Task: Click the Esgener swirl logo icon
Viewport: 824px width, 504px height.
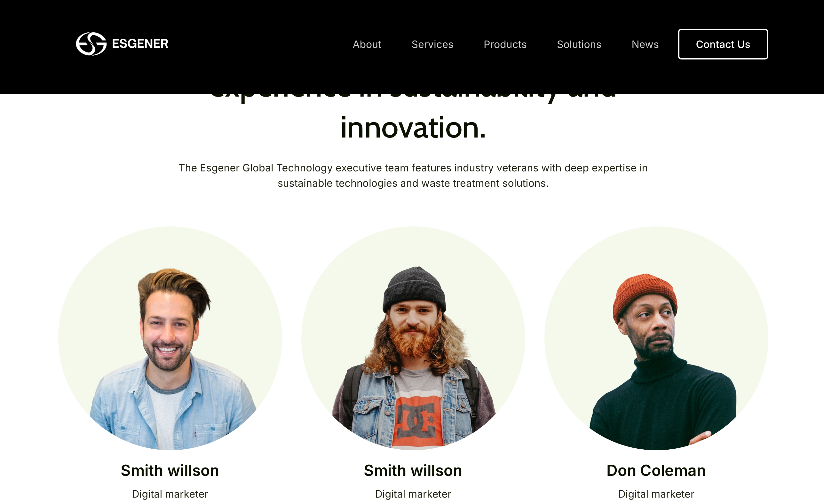Action: click(x=91, y=44)
